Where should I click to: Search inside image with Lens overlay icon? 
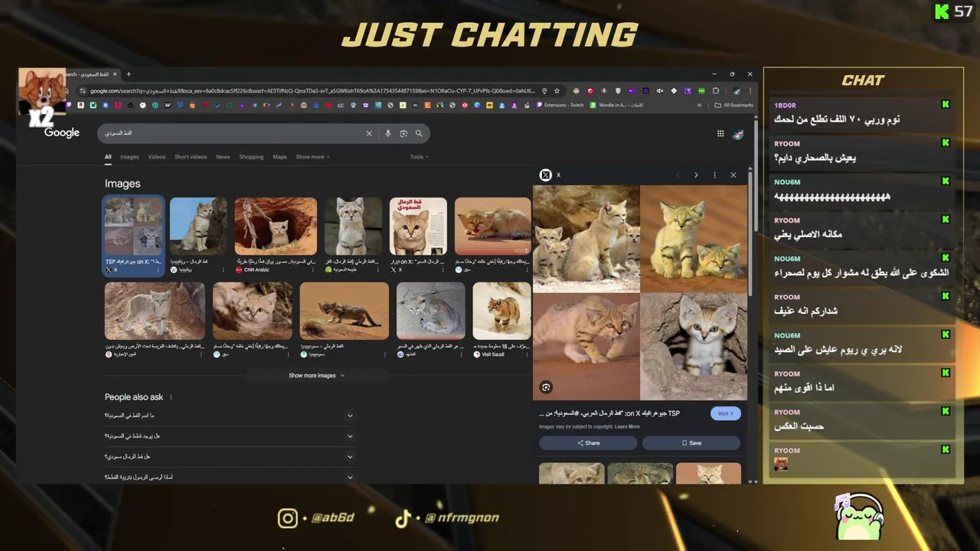[x=546, y=387]
